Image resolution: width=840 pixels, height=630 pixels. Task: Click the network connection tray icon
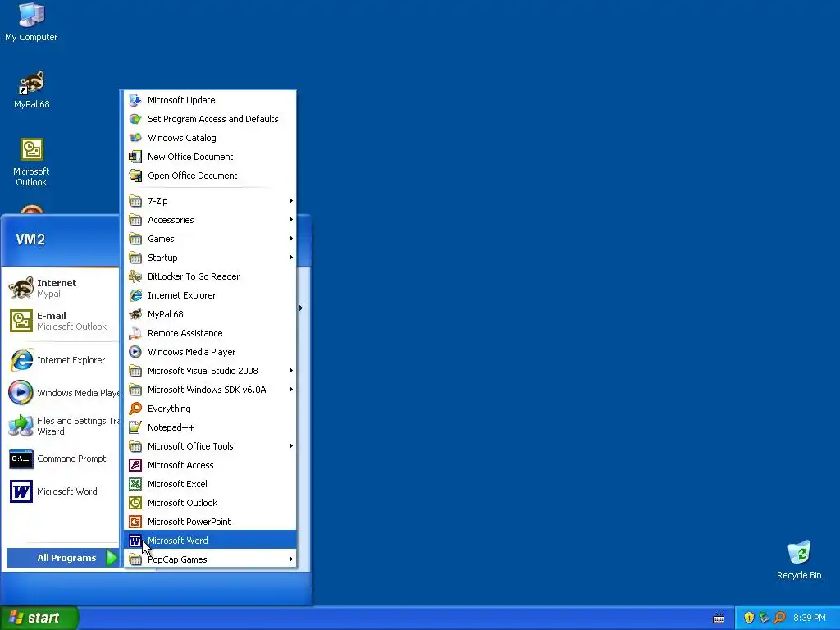pos(765,618)
